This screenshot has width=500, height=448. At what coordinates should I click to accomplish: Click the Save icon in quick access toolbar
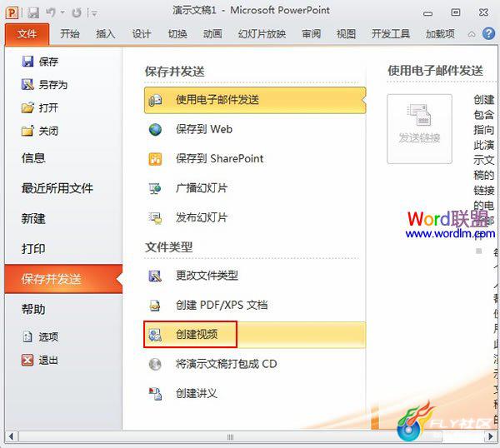[33, 12]
